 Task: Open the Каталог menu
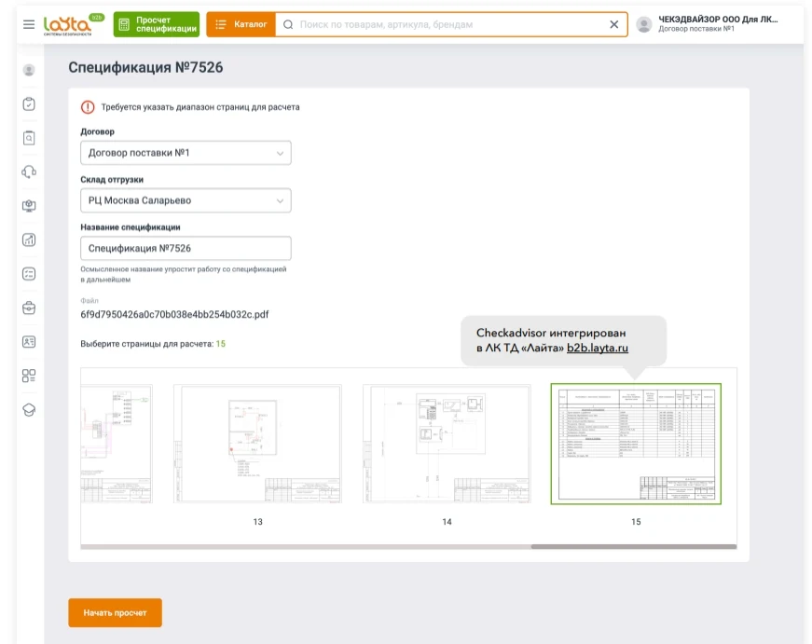(241, 24)
